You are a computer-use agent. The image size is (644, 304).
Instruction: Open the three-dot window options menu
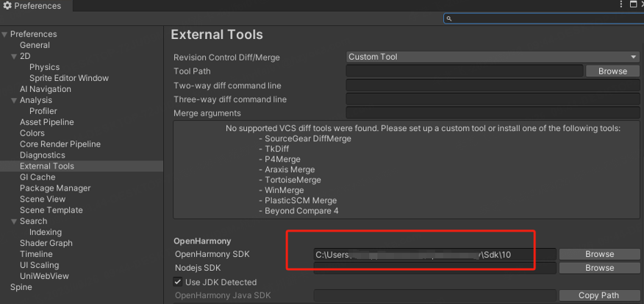coord(621,5)
